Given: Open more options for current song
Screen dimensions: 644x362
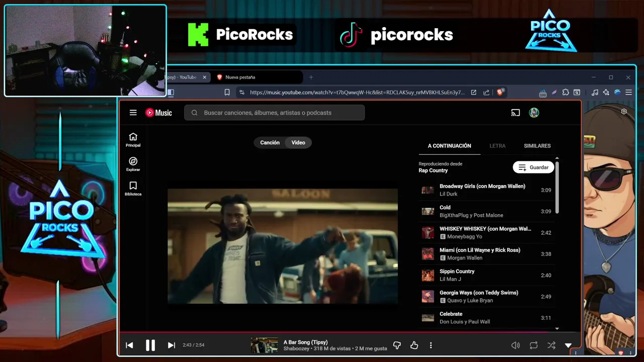Looking at the screenshot, I should (431, 345).
